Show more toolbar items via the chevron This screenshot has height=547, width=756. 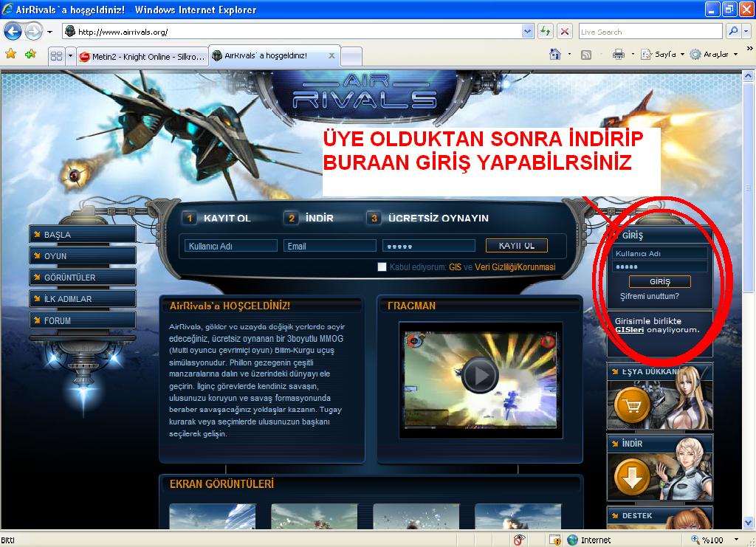coord(749,49)
